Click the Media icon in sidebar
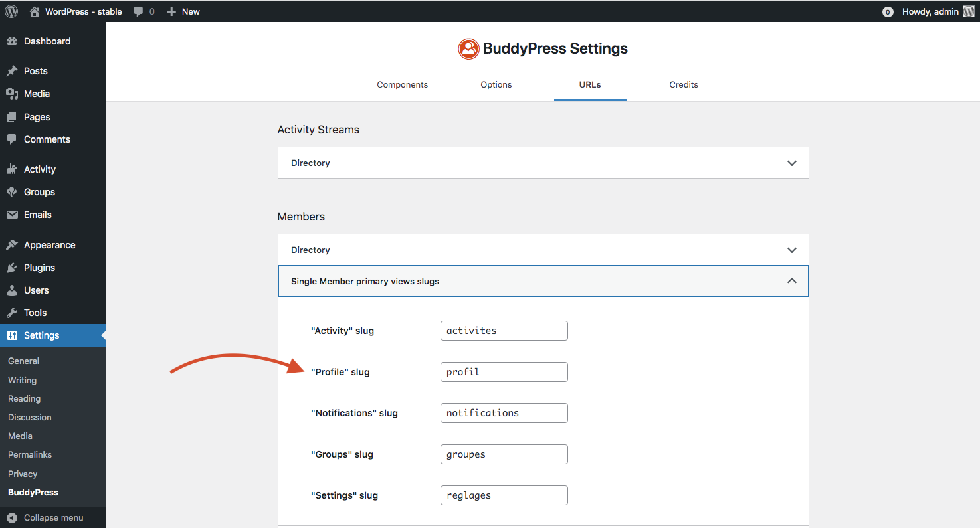The image size is (980, 528). pyautogui.click(x=12, y=94)
